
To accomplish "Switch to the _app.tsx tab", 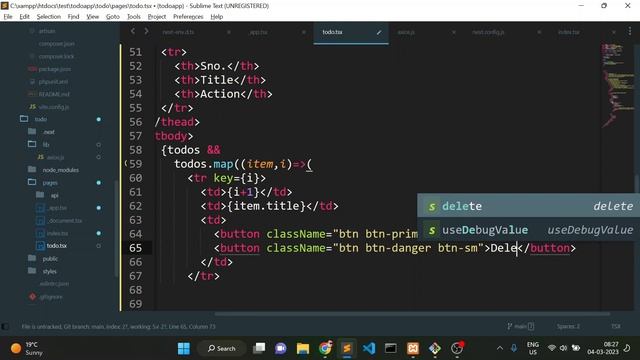I will click(x=258, y=32).
